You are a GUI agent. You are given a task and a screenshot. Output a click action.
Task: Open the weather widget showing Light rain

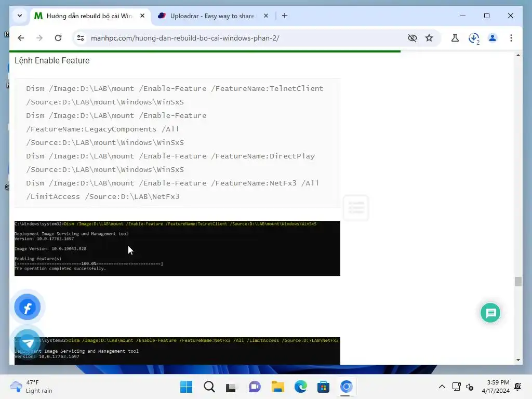(31, 387)
